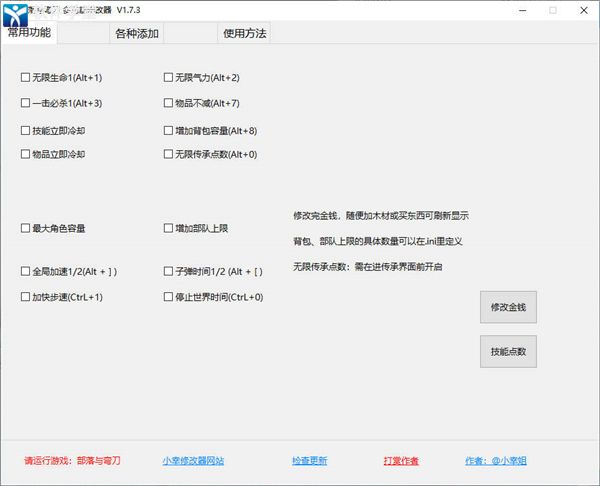Open the 使用方法 tab
The height and width of the screenshot is (486, 600).
tap(244, 33)
